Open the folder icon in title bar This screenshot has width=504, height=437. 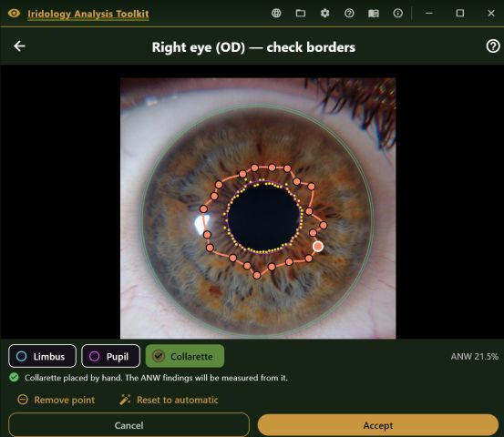301,13
